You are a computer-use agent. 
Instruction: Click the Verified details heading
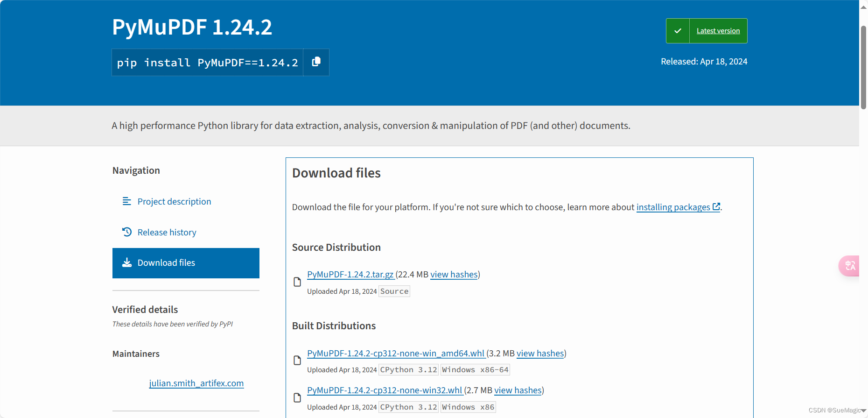[x=145, y=309]
